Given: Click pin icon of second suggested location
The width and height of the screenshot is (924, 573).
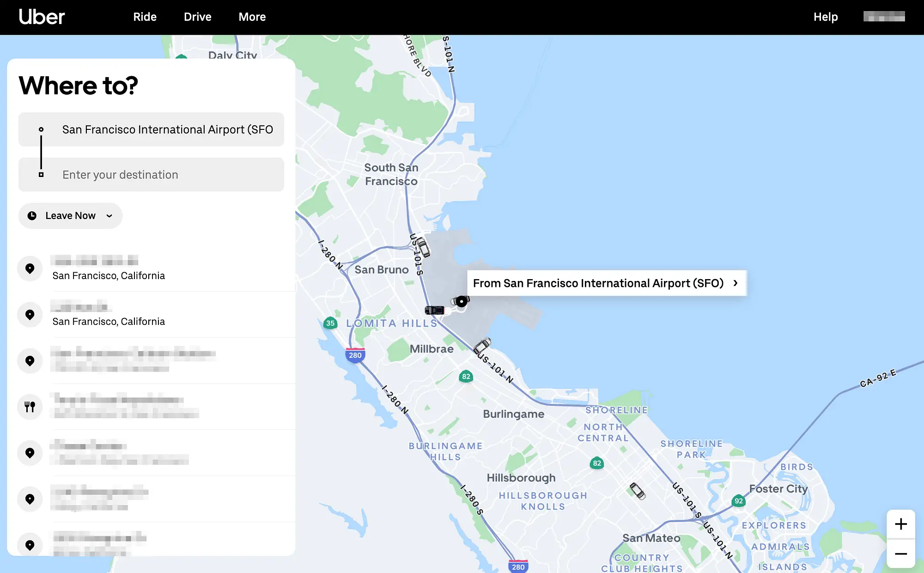Looking at the screenshot, I should (x=30, y=315).
